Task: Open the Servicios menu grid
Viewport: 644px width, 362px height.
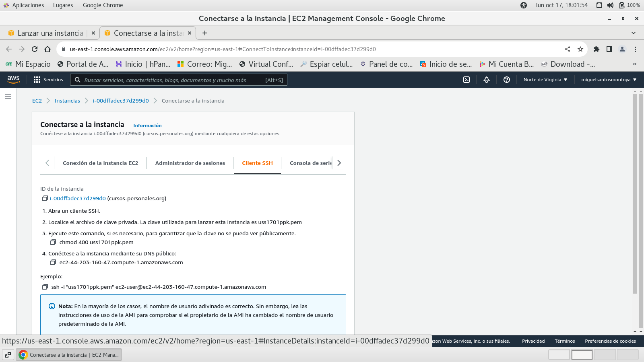Action: point(48,80)
